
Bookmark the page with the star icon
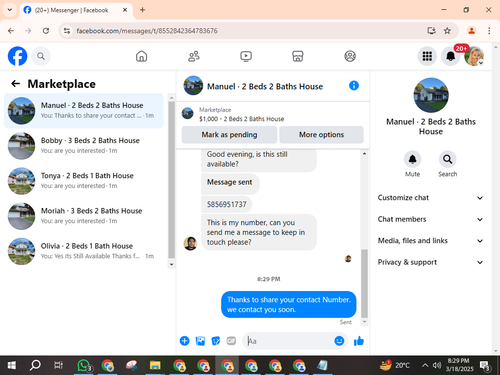447,31
